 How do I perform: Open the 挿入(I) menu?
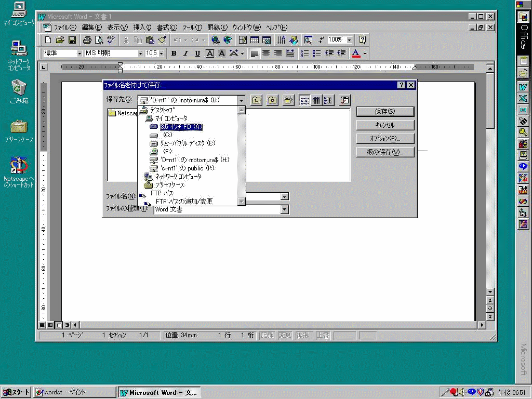click(142, 28)
